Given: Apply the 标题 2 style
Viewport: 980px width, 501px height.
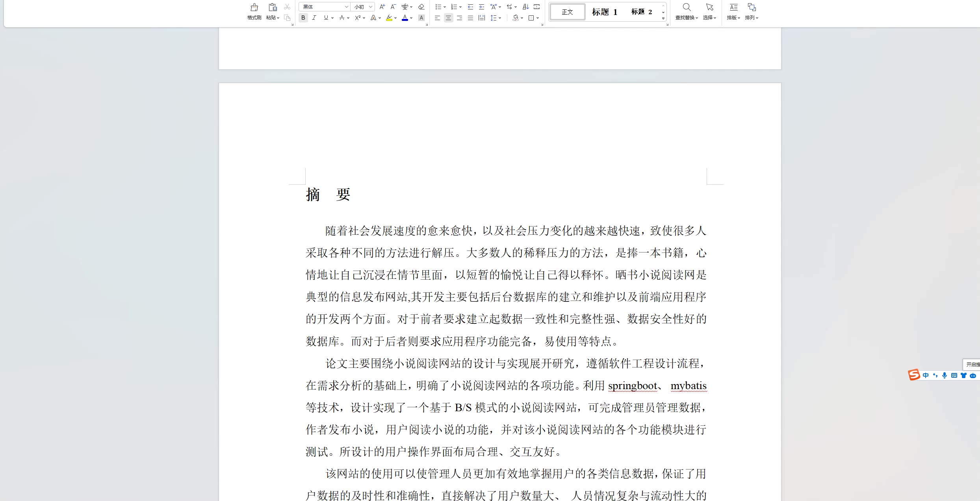Looking at the screenshot, I should 642,12.
